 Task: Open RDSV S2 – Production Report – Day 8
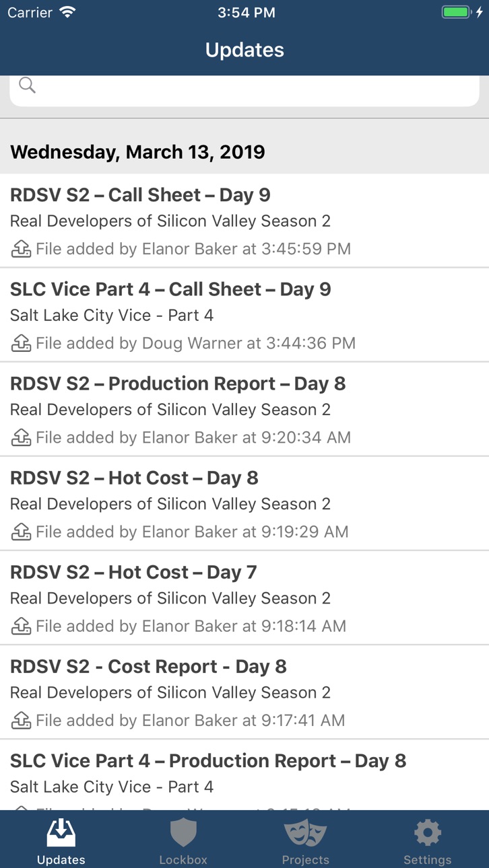244,409
